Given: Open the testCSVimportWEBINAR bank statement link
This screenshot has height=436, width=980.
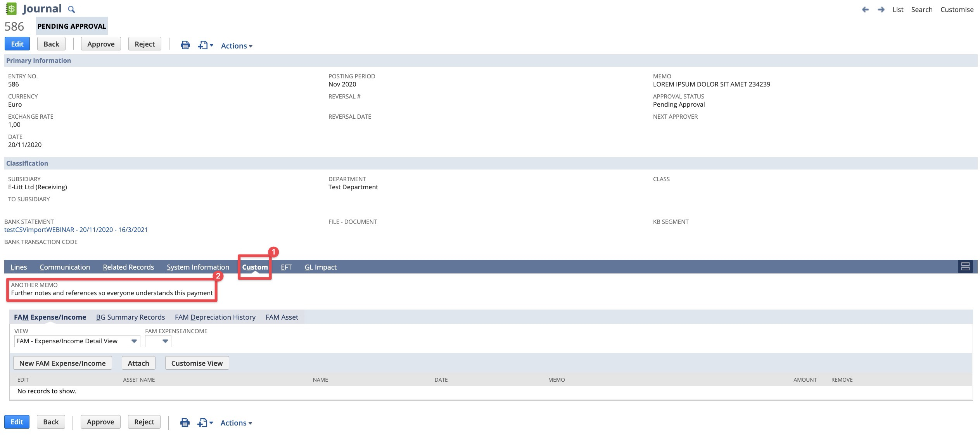Looking at the screenshot, I should pyautogui.click(x=76, y=230).
